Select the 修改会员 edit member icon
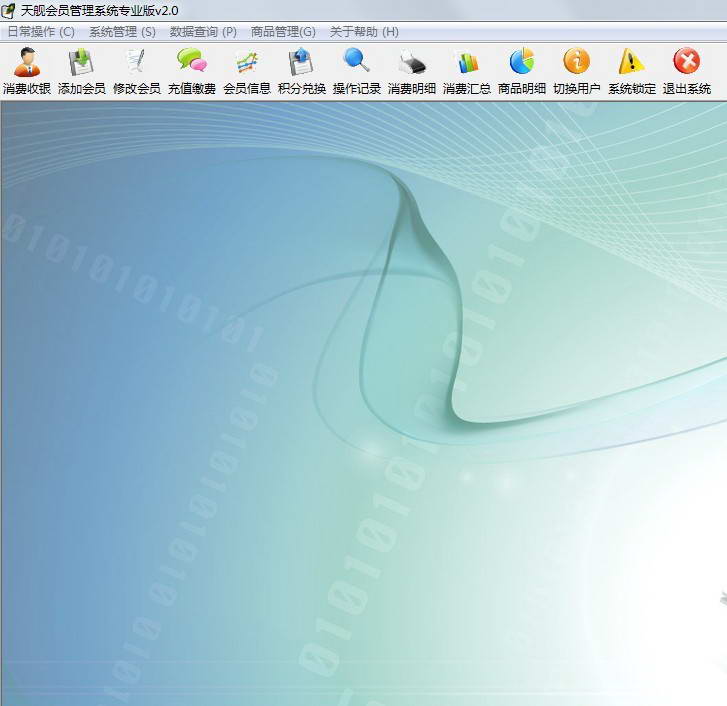Screen dimensions: 727x706 [136, 62]
